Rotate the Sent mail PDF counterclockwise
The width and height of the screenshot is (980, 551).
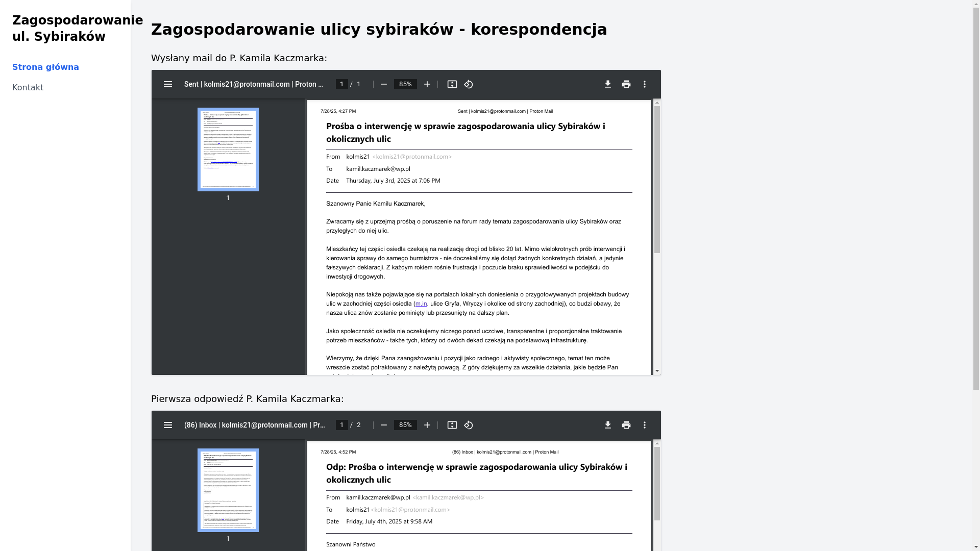[x=469, y=84]
